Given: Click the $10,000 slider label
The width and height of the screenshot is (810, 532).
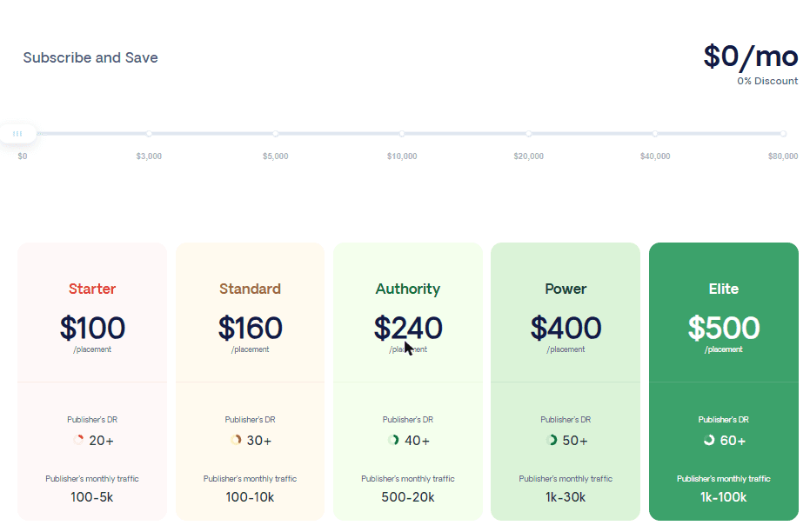Looking at the screenshot, I should (402, 156).
